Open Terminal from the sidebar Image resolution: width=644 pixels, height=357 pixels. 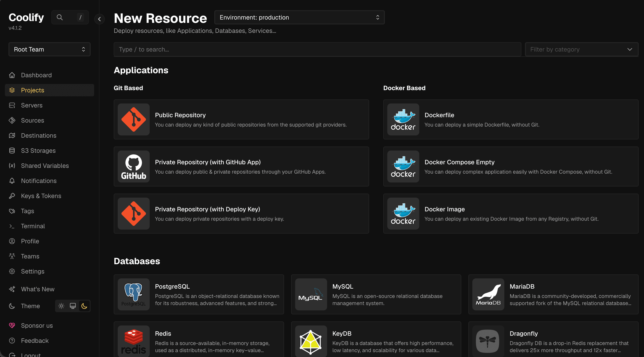[50, 226]
